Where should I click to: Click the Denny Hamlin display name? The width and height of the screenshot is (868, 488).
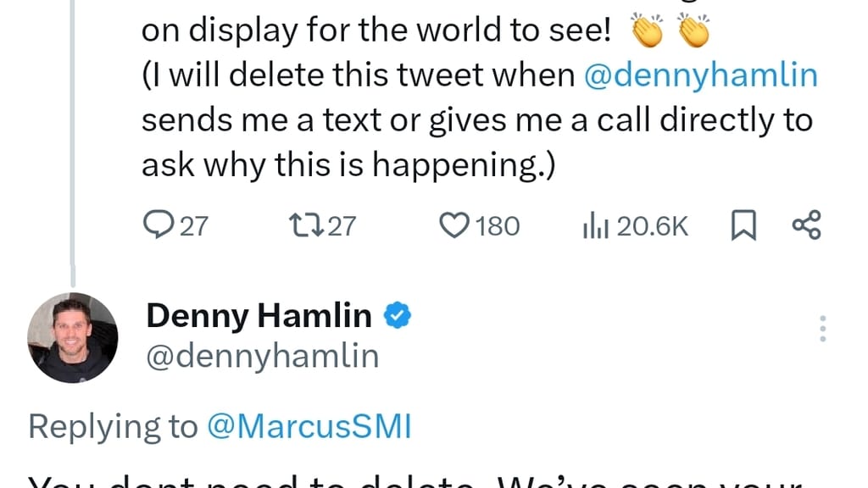(259, 316)
